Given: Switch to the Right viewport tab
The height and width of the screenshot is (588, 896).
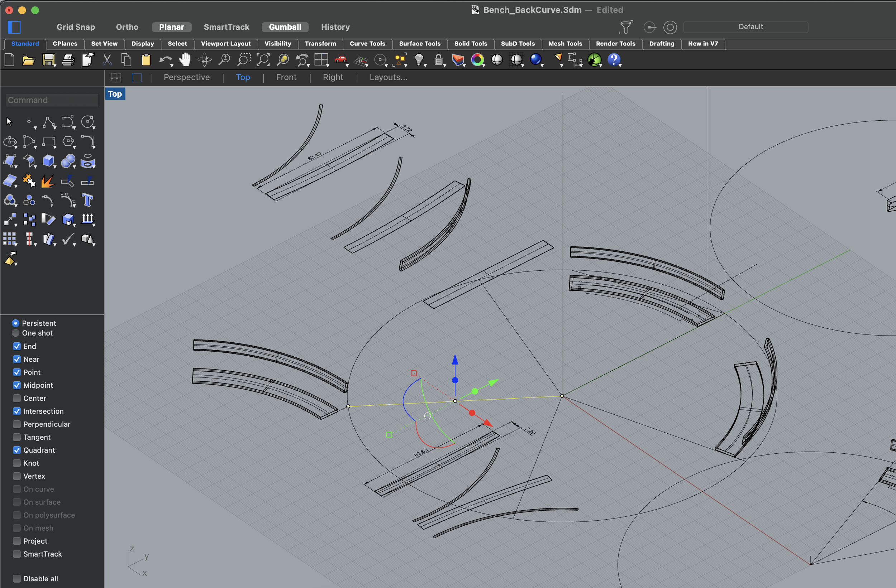Looking at the screenshot, I should tap(333, 77).
